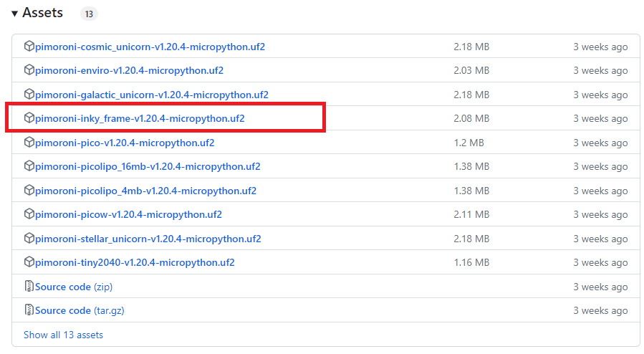Image resolution: width=644 pixels, height=354 pixels.
Task: Click archive icon beside Source code (tar.gz)
Action: [x=29, y=310]
